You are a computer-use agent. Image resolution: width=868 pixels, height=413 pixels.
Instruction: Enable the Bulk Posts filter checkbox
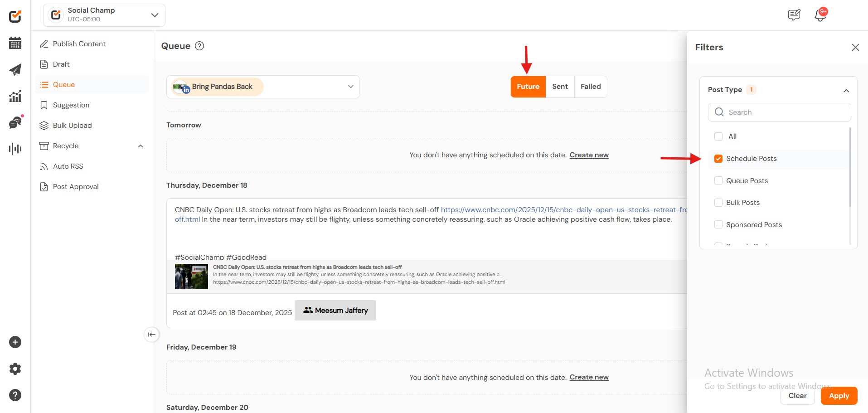coord(718,203)
